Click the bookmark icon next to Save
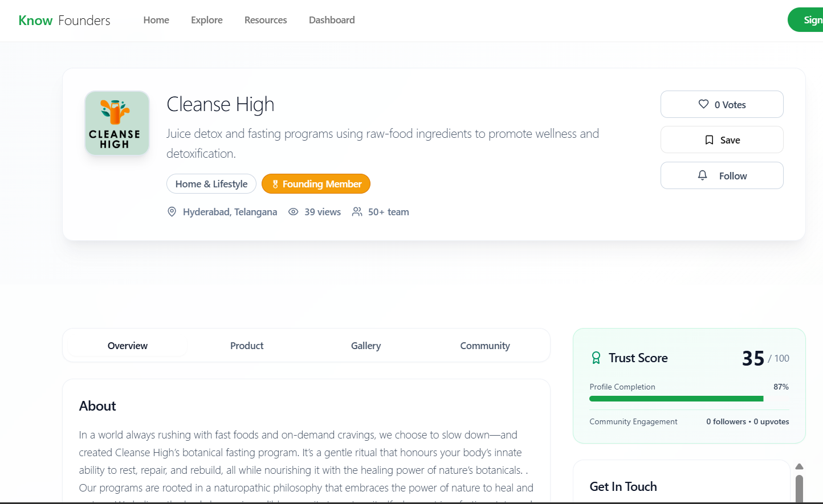The image size is (823, 504). coord(709,140)
